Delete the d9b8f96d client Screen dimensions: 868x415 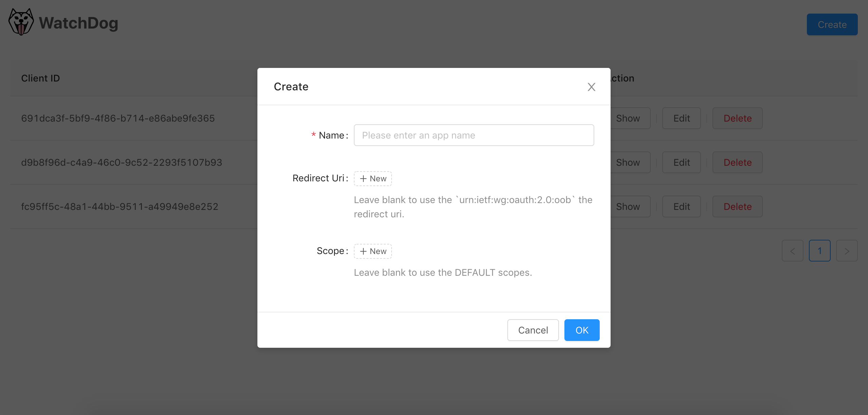[x=737, y=162]
